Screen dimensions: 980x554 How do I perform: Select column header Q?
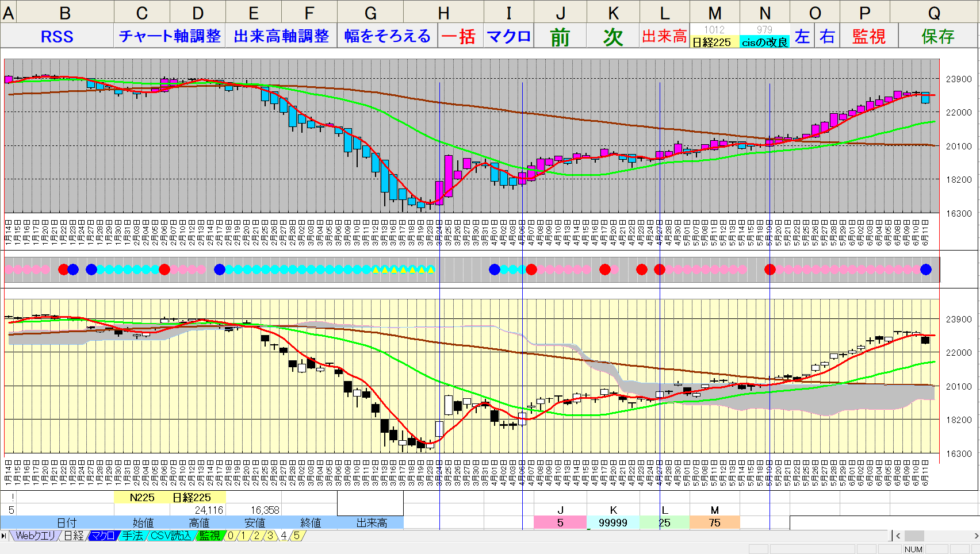coord(935,12)
